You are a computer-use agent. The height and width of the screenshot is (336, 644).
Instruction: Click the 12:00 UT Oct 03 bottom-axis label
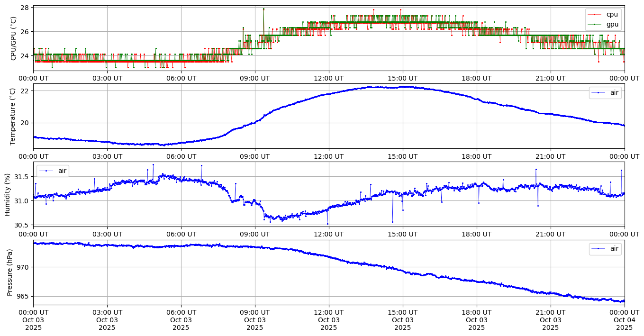(x=328, y=319)
